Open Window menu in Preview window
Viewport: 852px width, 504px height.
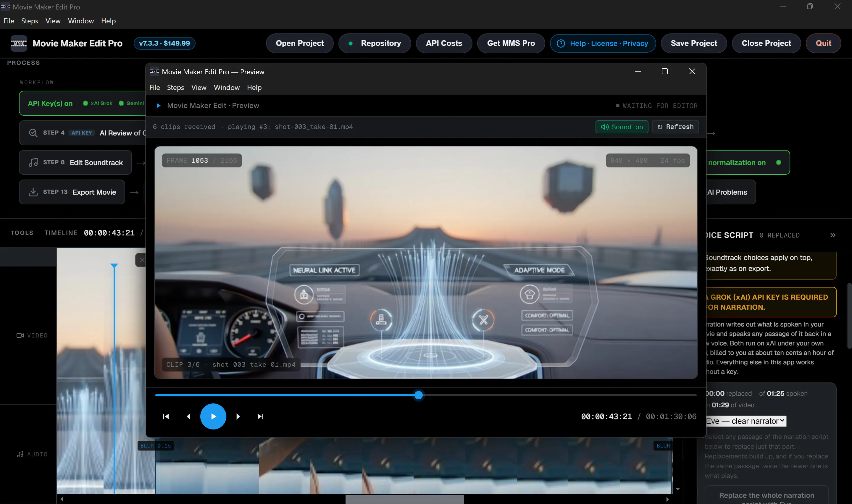point(227,87)
